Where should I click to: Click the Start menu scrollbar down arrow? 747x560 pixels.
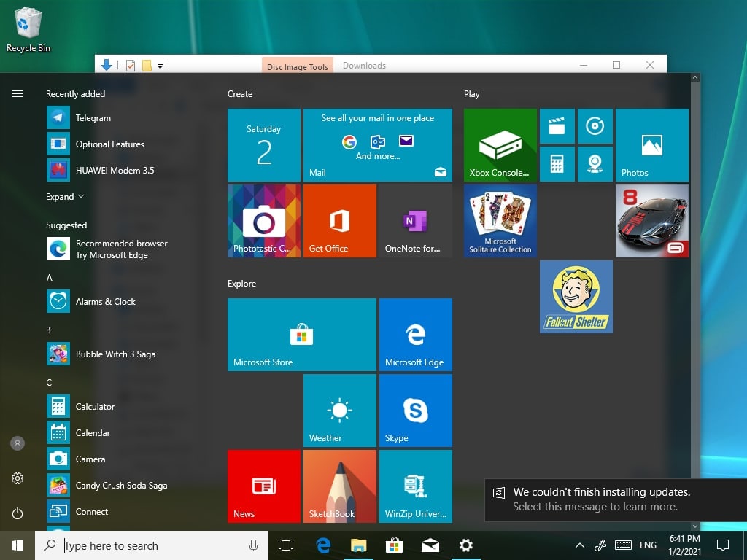click(x=695, y=526)
